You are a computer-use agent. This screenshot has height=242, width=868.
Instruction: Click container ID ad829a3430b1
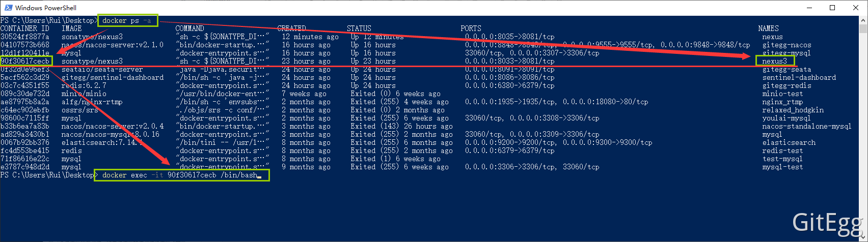coord(25,134)
